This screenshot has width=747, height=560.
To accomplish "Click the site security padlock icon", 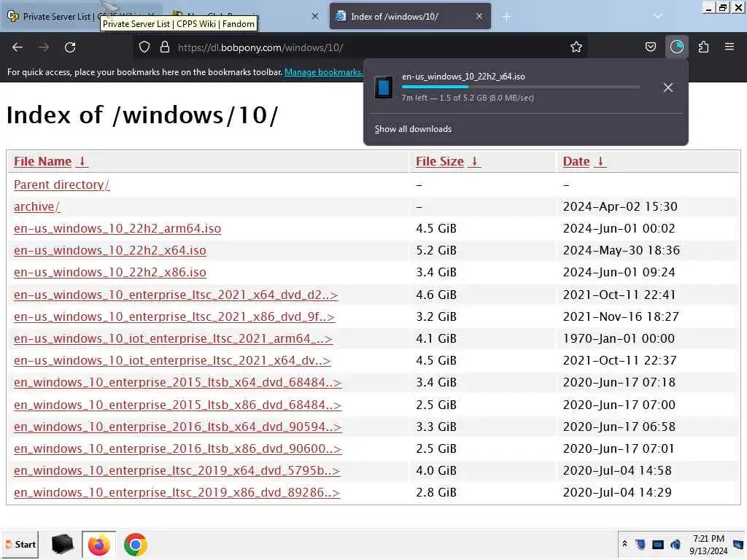I will pyautogui.click(x=165, y=47).
